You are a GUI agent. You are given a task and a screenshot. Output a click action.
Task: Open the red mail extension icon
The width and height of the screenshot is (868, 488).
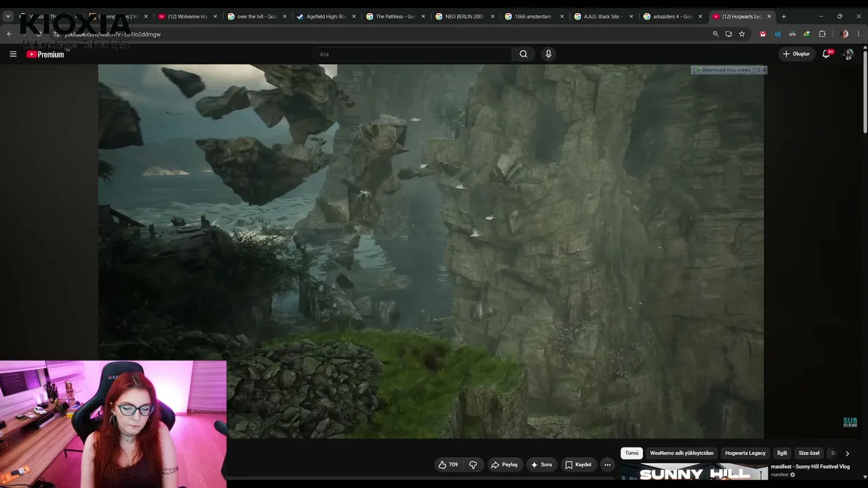click(x=763, y=34)
